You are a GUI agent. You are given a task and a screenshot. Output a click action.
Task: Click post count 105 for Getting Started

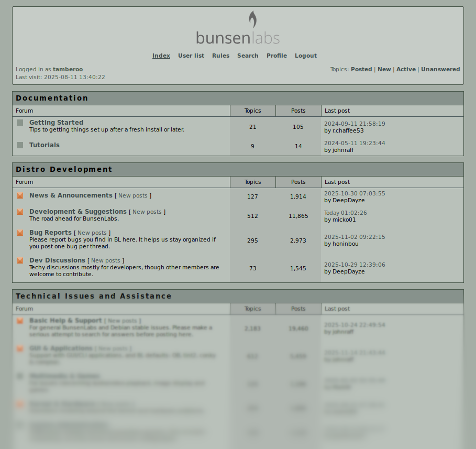pyautogui.click(x=298, y=127)
